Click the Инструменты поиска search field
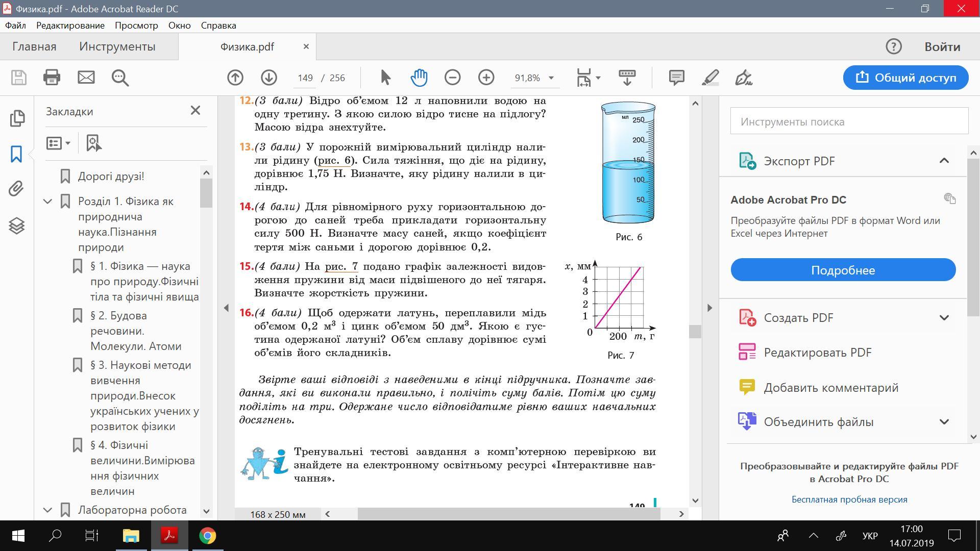980x551 pixels. 849,121
